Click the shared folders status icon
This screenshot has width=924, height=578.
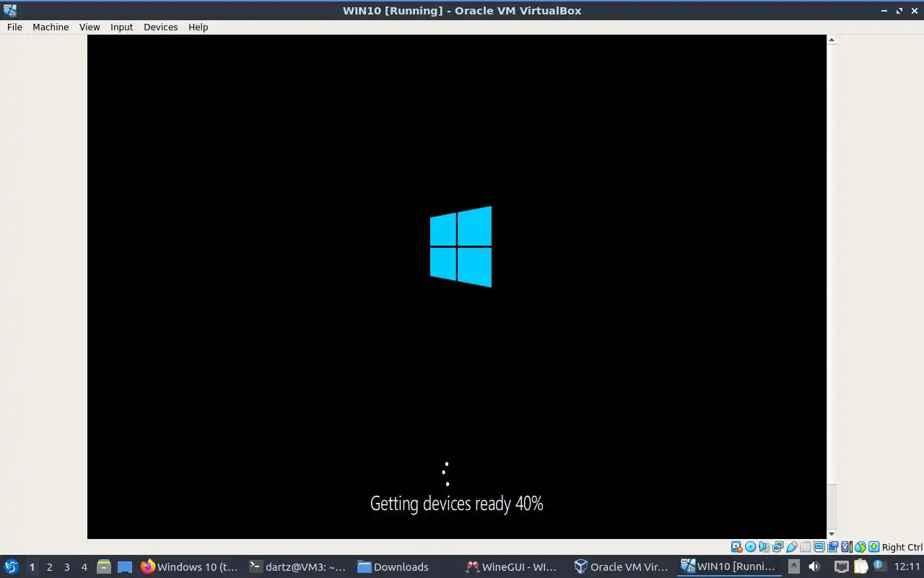[806, 547]
